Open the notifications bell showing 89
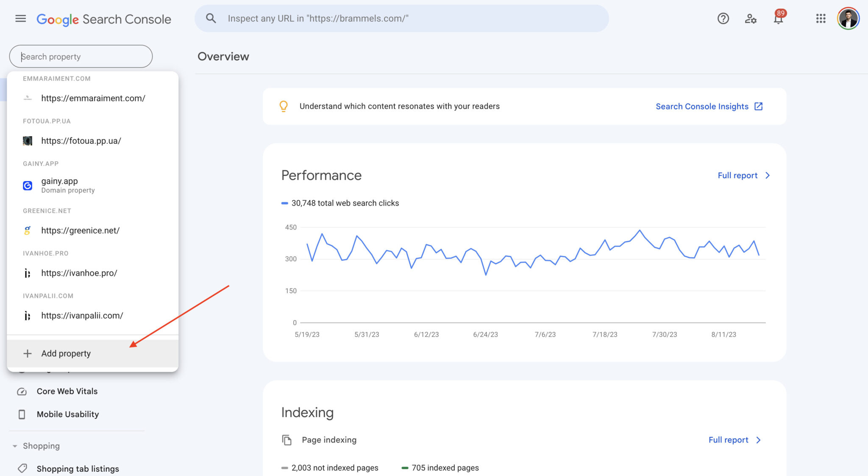Image resolution: width=868 pixels, height=476 pixels. click(x=778, y=18)
